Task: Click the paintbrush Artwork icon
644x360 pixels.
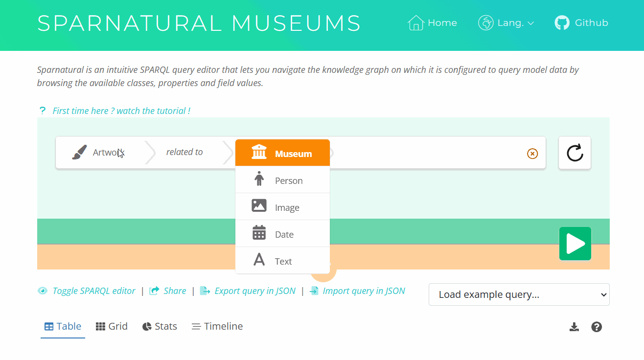Action: 79,153
